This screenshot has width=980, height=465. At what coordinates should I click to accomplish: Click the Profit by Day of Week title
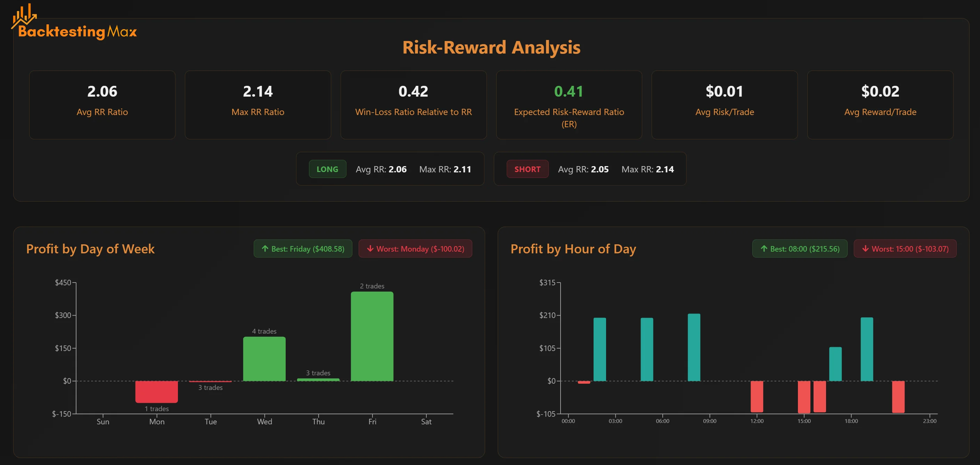pos(90,249)
